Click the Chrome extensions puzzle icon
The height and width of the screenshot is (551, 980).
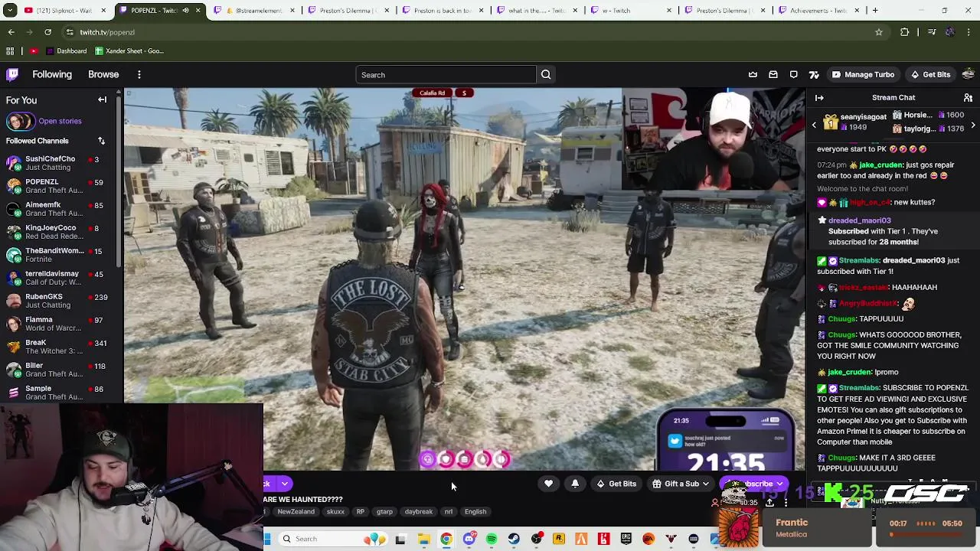click(x=905, y=32)
